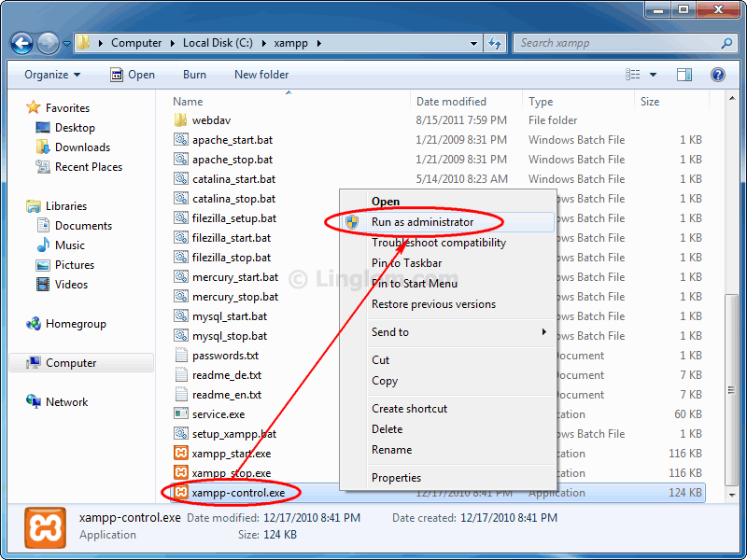Click the Refresh button next to address bar
Image resolution: width=747 pixels, height=560 pixels.
[x=496, y=43]
